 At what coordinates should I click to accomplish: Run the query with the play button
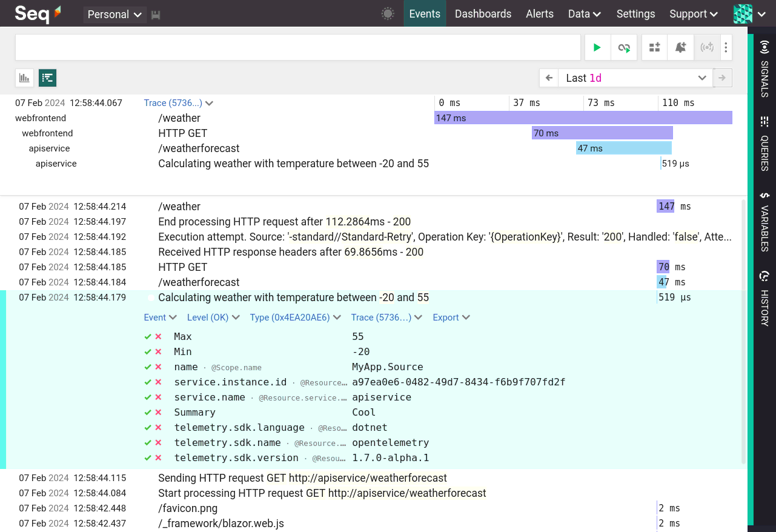pyautogui.click(x=597, y=47)
